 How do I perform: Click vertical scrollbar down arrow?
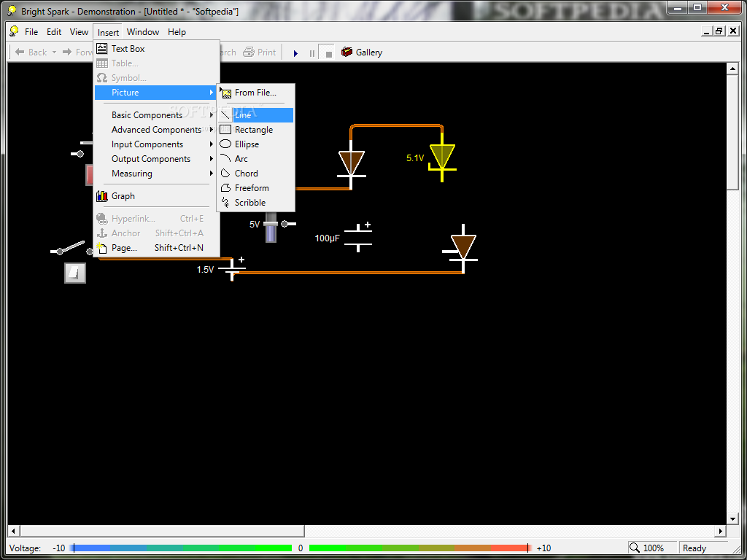tap(732, 518)
